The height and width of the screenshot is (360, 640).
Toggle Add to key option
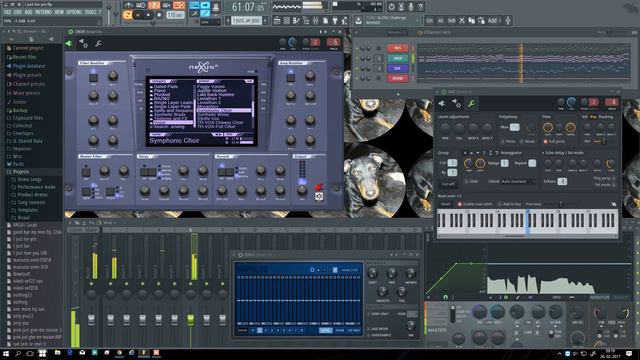coord(509,204)
